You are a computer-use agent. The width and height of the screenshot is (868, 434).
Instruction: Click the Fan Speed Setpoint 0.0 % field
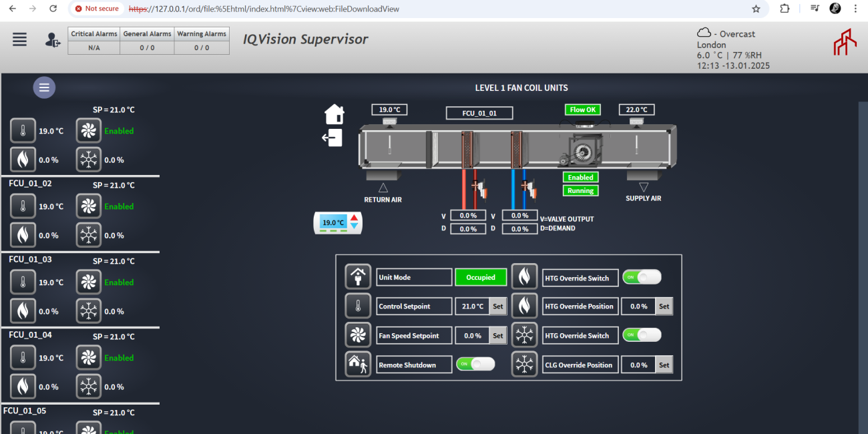point(473,336)
